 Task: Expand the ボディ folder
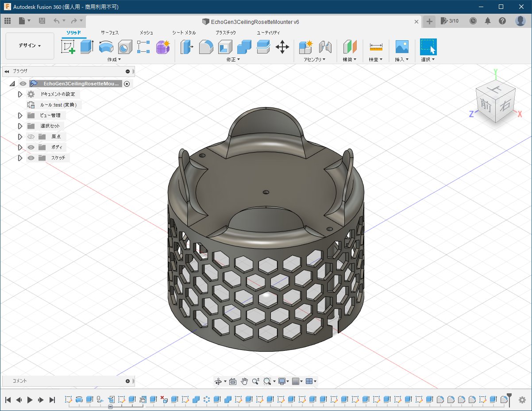tap(20, 147)
